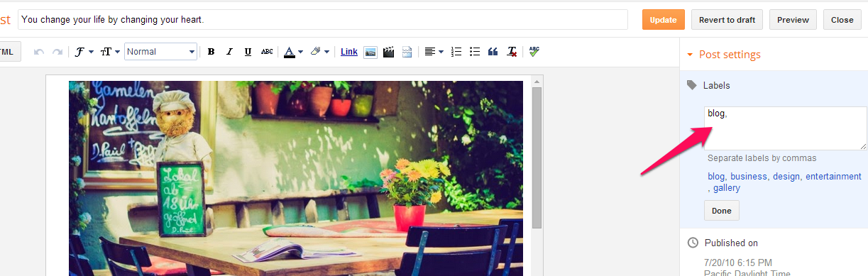
Task: Open the Labels settings header
Action: (716, 85)
